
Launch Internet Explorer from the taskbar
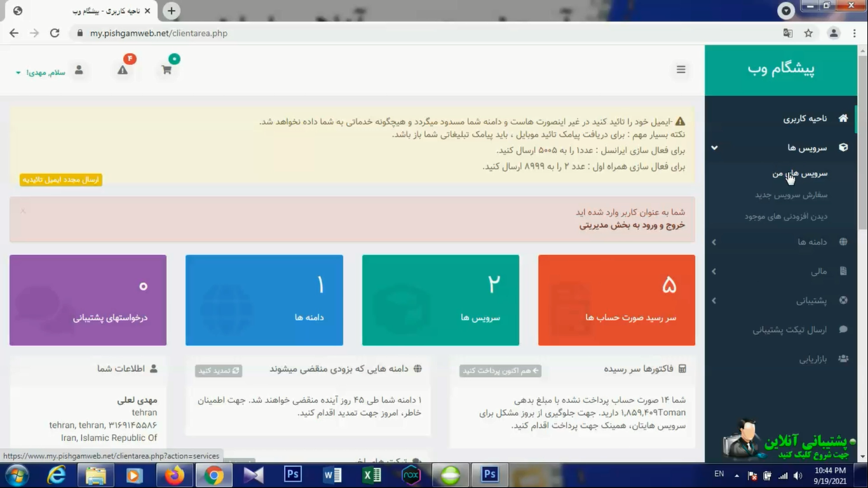click(x=57, y=475)
